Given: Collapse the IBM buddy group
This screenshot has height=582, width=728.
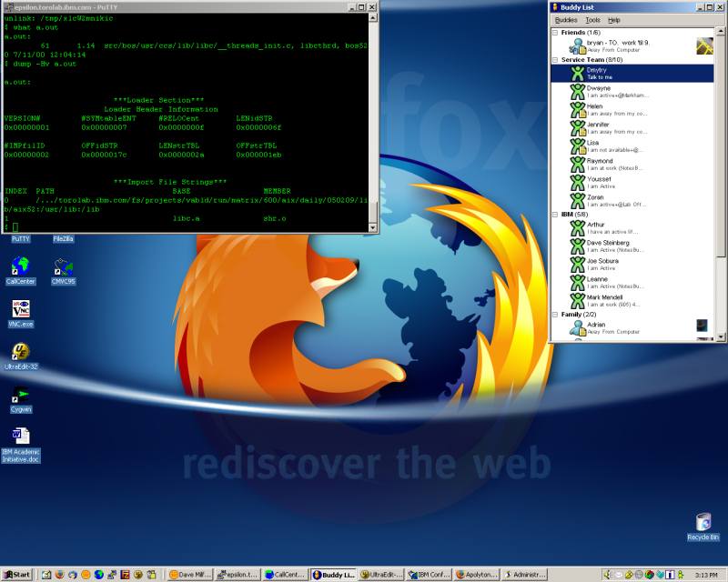Looking at the screenshot, I should coord(555,214).
